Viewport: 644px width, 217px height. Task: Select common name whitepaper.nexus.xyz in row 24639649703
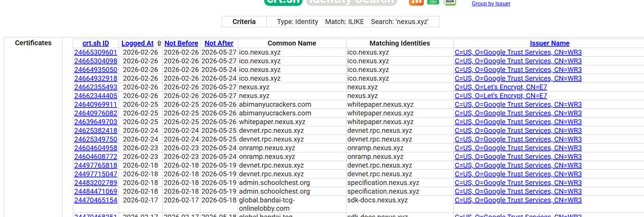tap(272, 122)
